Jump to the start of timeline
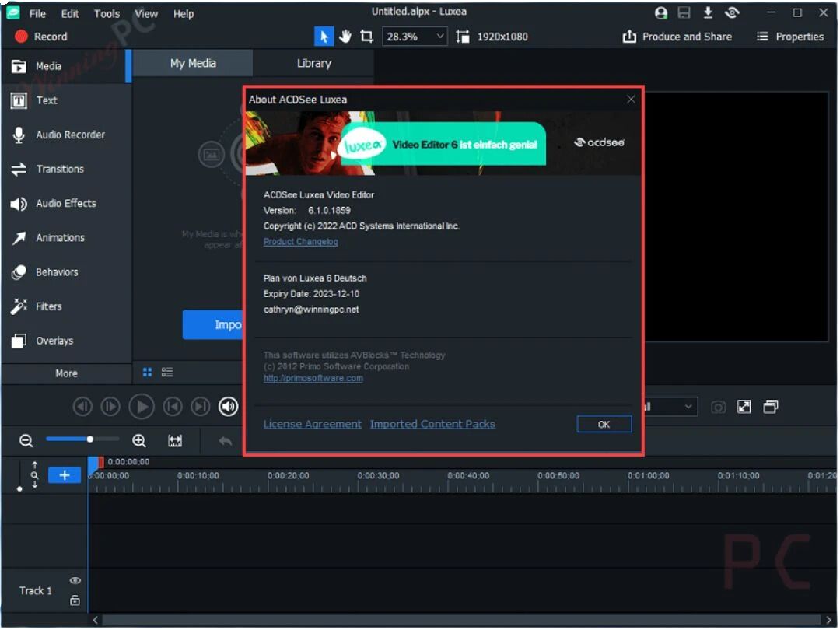This screenshot has width=840, height=630. tap(173, 407)
